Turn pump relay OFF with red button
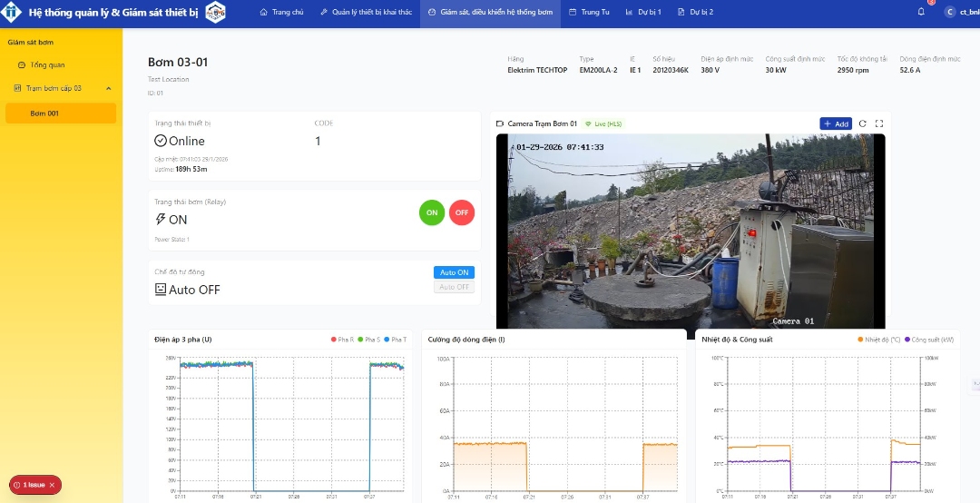This screenshot has height=503, width=980. [x=462, y=212]
